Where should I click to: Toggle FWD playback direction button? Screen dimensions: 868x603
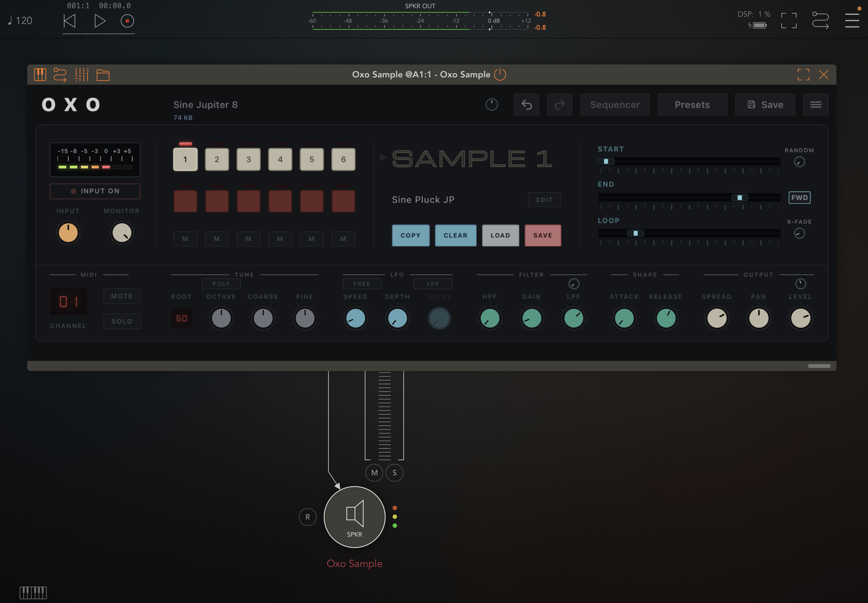(x=800, y=198)
